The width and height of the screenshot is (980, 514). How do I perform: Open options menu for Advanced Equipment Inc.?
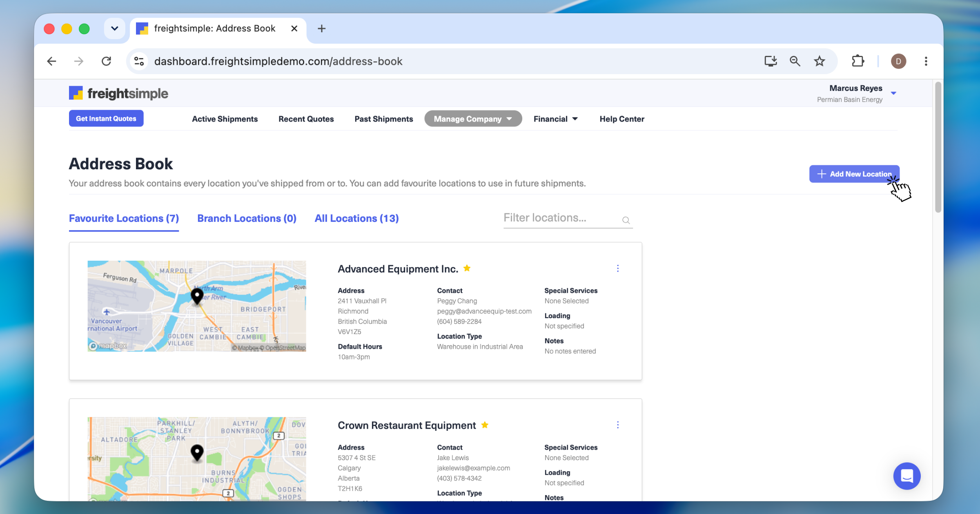(617, 268)
